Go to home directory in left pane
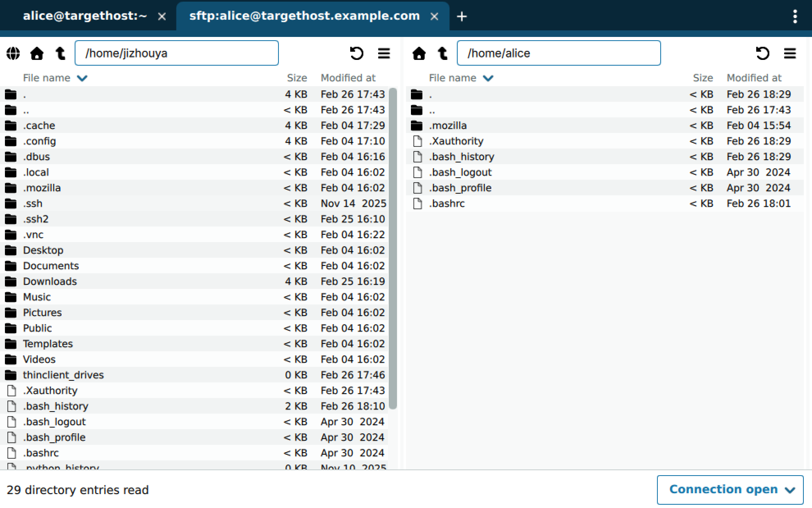This screenshot has height=508, width=812. point(37,53)
